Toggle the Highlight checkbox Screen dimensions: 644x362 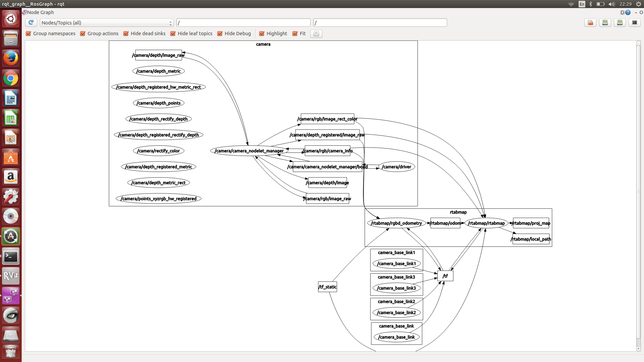262,34
